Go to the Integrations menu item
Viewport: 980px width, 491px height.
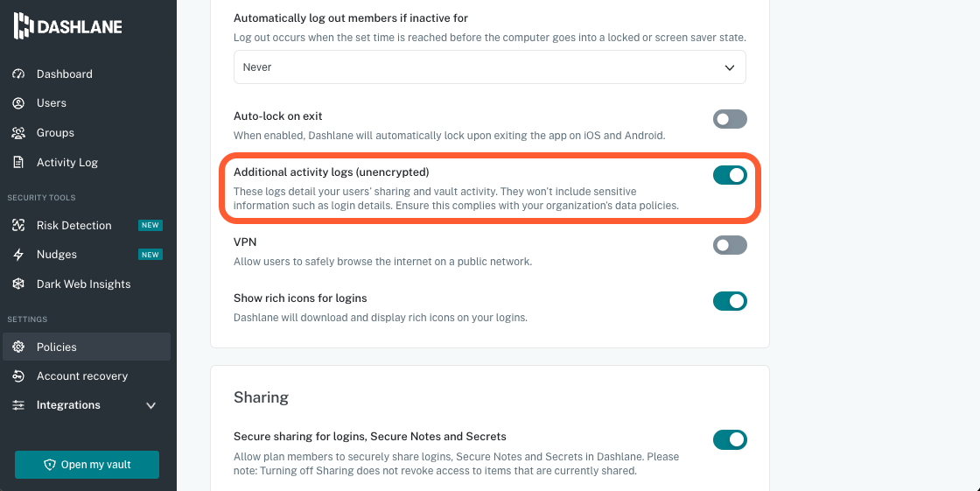[68, 405]
